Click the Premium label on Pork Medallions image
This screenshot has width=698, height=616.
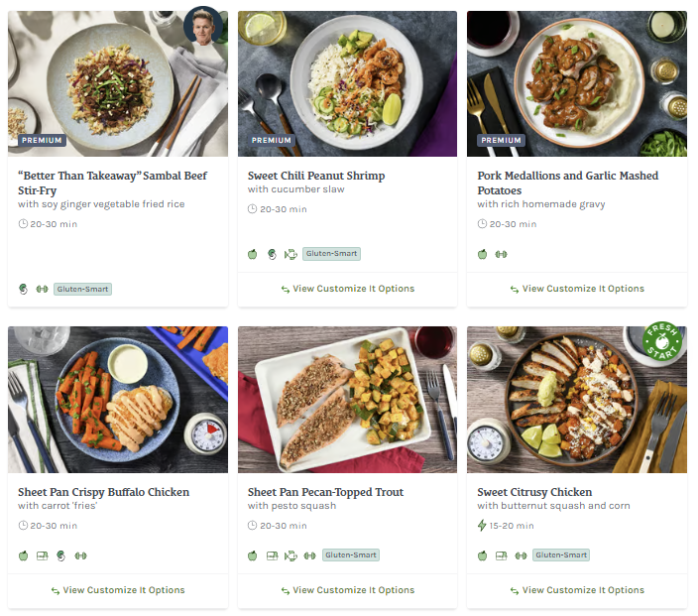pyautogui.click(x=501, y=141)
